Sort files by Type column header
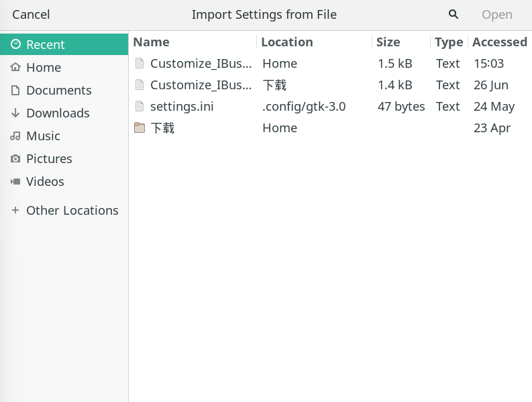This screenshot has width=532, height=402. point(448,42)
